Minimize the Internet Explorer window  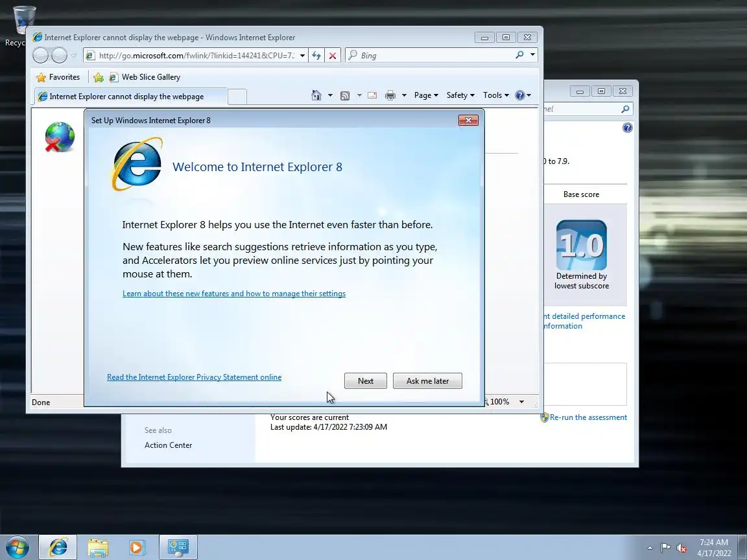[x=484, y=38]
